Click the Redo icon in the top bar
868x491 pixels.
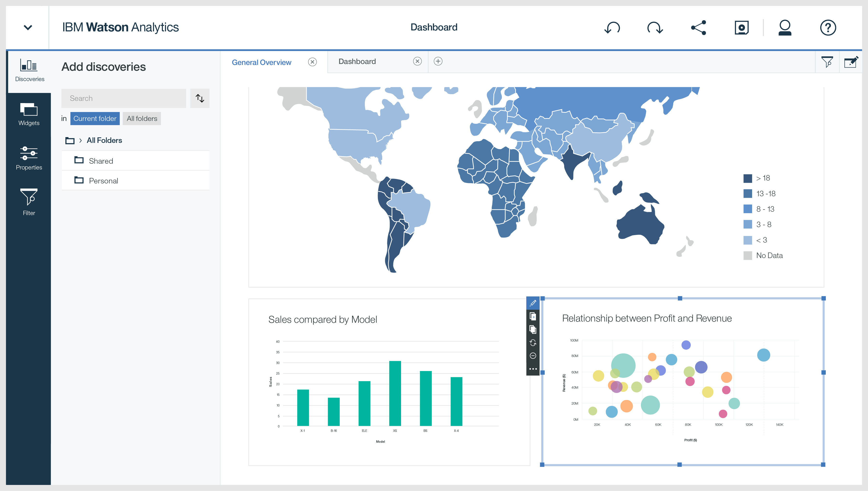655,27
